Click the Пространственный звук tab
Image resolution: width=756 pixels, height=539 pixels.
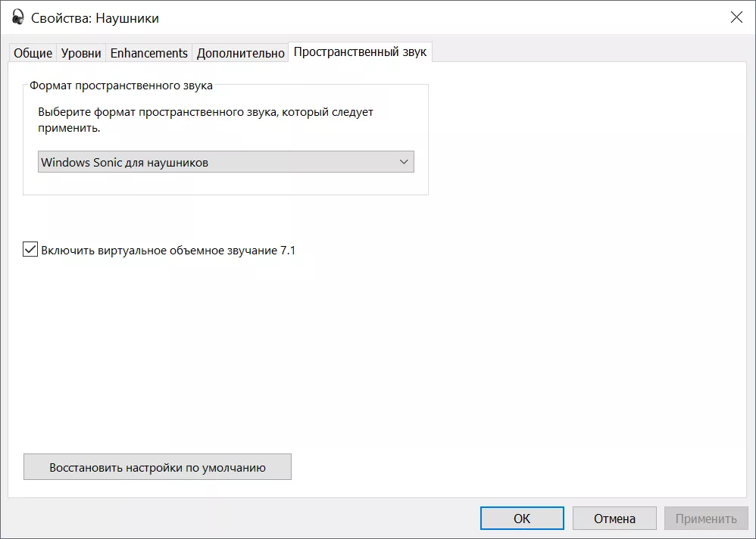pos(361,52)
